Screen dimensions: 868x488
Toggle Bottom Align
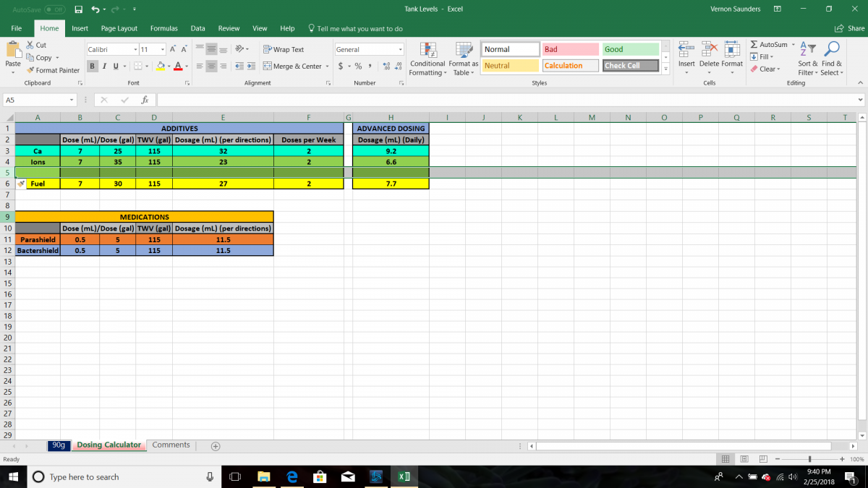[223, 49]
